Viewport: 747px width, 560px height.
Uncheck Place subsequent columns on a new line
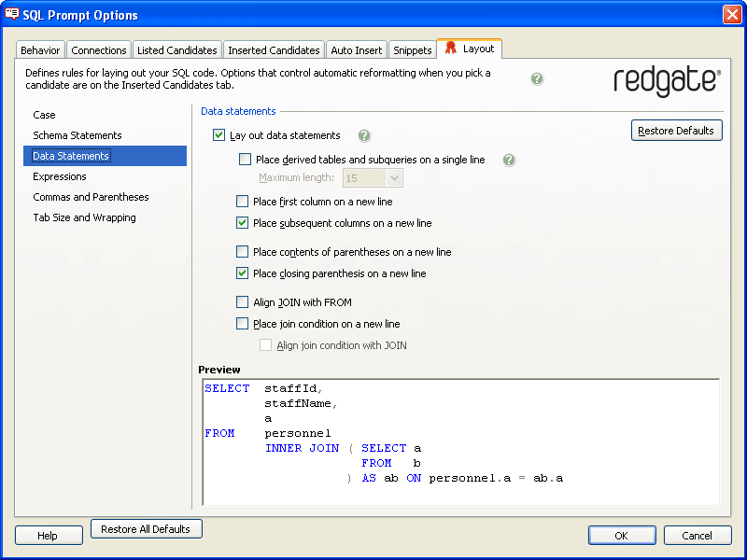coord(243,223)
